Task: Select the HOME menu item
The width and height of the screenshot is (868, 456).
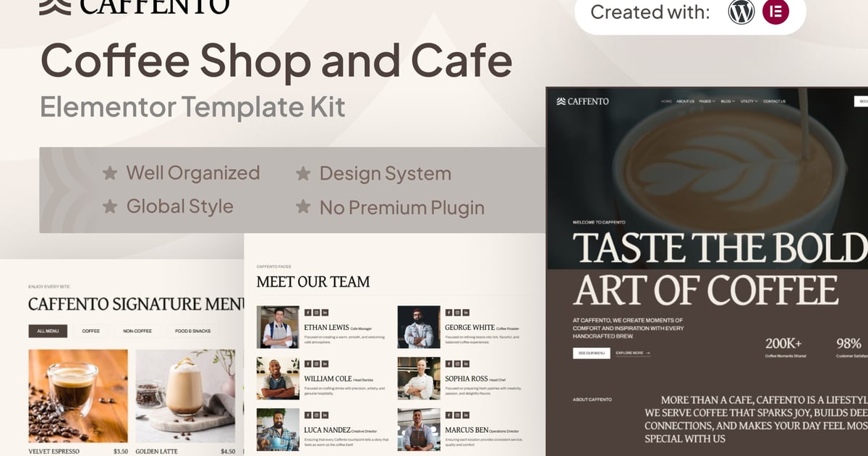Action: tap(666, 101)
